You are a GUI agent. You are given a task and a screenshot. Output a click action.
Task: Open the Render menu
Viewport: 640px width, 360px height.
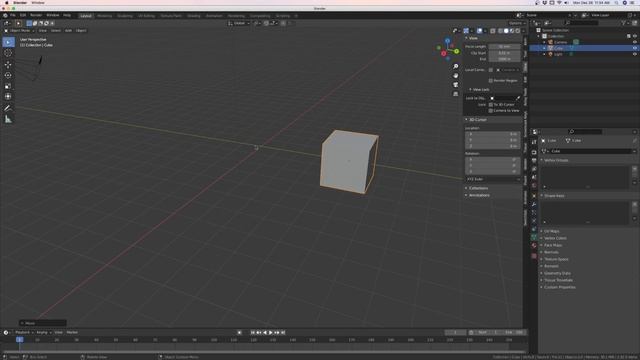(36, 16)
